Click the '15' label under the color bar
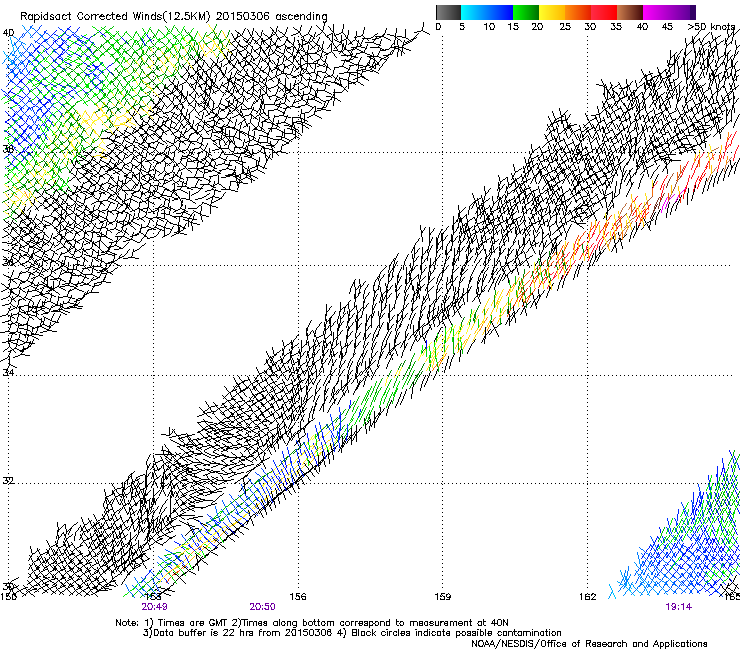740x650 pixels. (513, 26)
